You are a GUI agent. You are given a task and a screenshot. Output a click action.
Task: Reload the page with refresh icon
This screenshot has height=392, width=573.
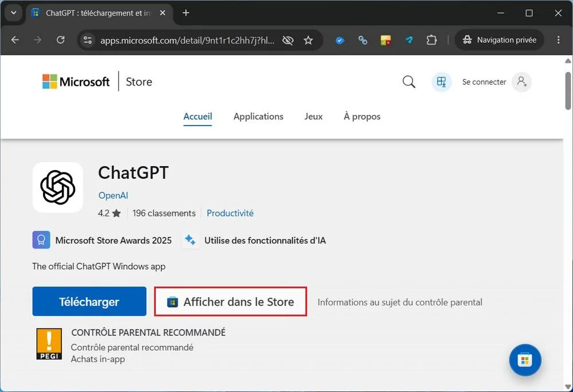pos(60,40)
